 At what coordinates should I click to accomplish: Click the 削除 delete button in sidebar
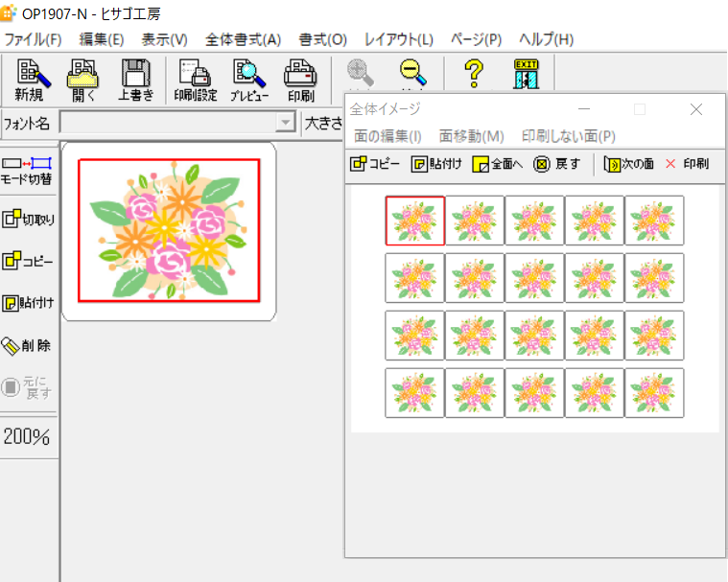(x=27, y=345)
